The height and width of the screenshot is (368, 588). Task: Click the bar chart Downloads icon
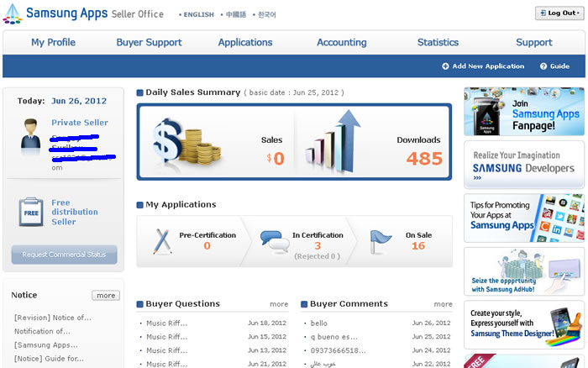[x=333, y=141]
